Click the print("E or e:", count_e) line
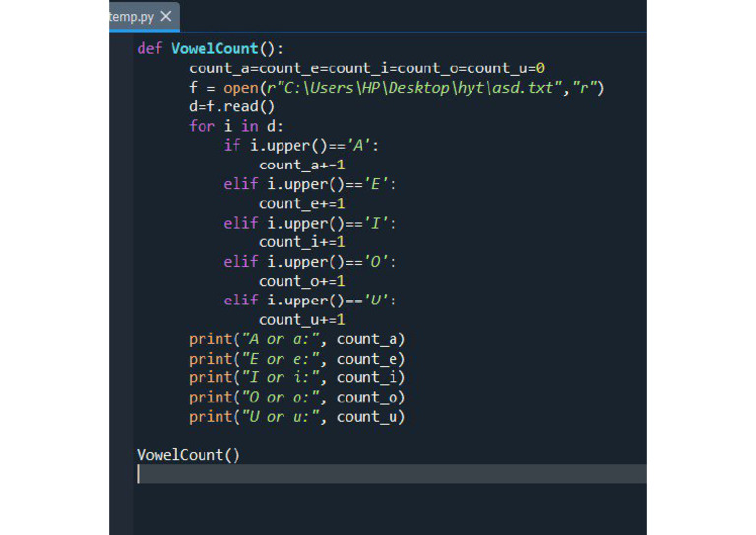756x535 pixels. (296, 359)
